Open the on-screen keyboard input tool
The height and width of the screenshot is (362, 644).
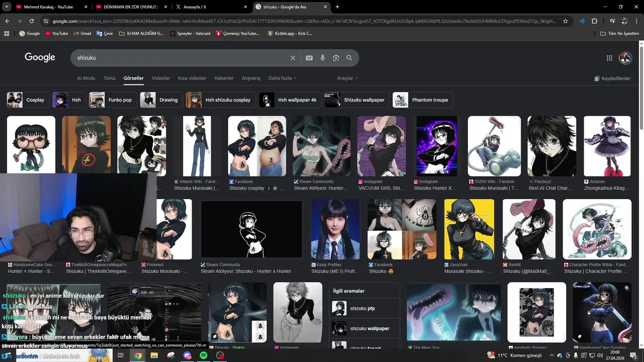[309, 58]
